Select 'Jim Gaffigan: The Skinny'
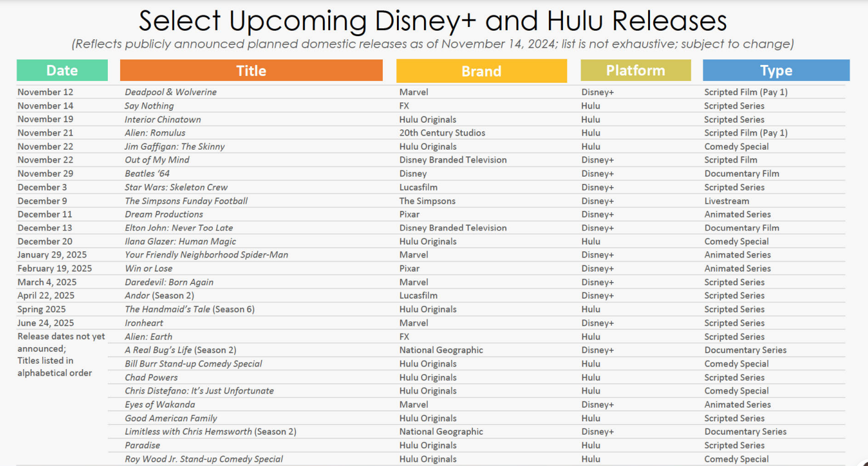 coord(175,147)
